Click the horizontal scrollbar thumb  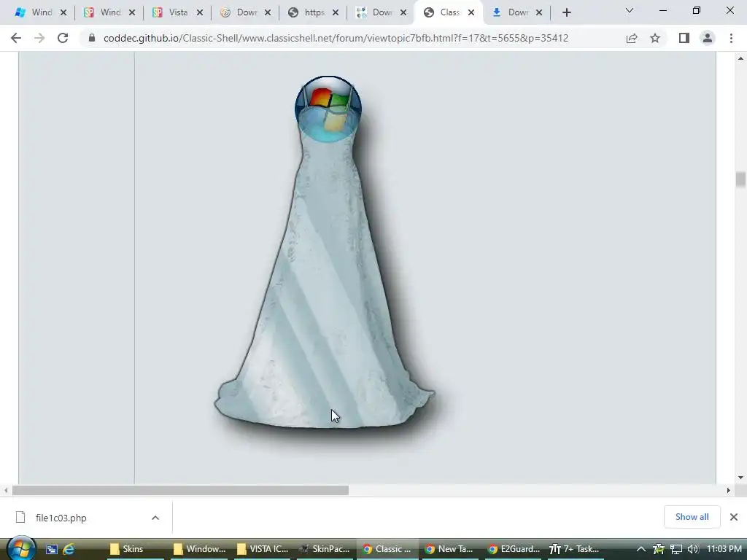(x=180, y=491)
